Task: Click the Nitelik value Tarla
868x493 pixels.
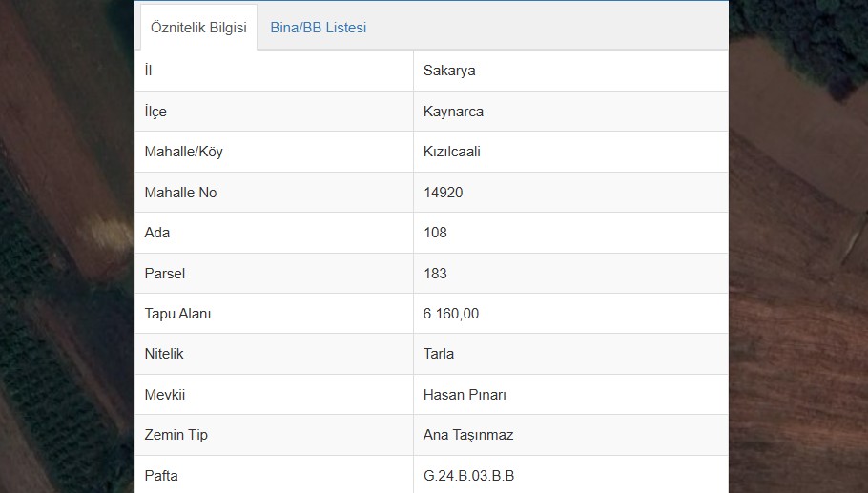Action: click(x=439, y=354)
